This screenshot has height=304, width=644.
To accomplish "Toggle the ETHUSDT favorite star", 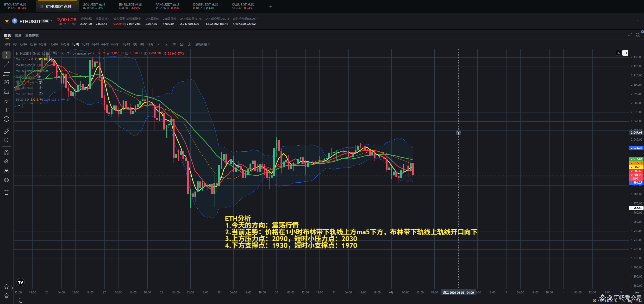I will click(x=7, y=21).
